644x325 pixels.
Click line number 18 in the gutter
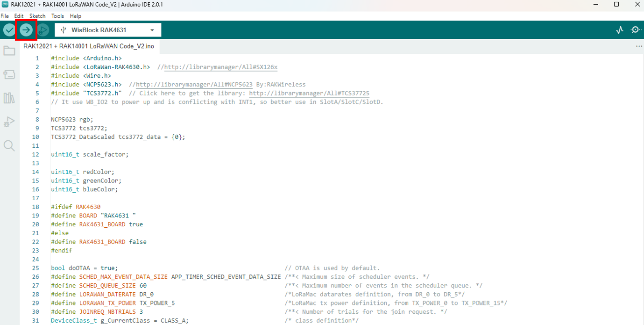point(36,207)
